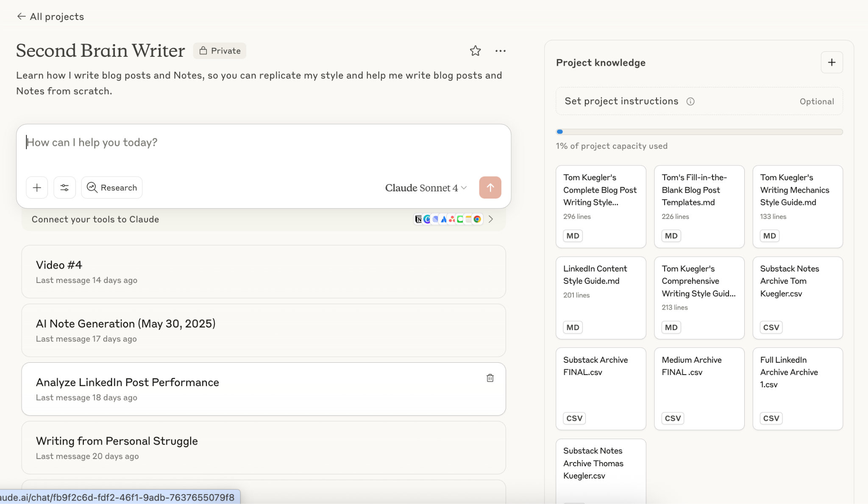Click the back arrow to All projects
The height and width of the screenshot is (504, 868).
21,17
